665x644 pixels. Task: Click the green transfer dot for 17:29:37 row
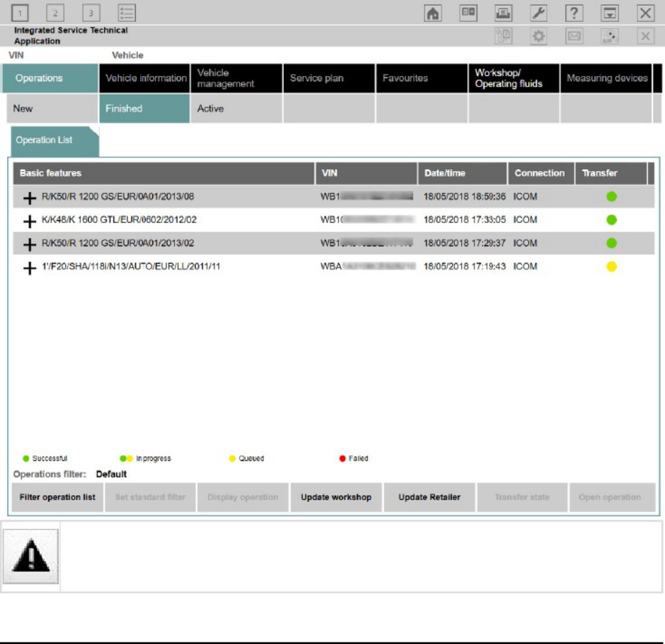pos(612,243)
